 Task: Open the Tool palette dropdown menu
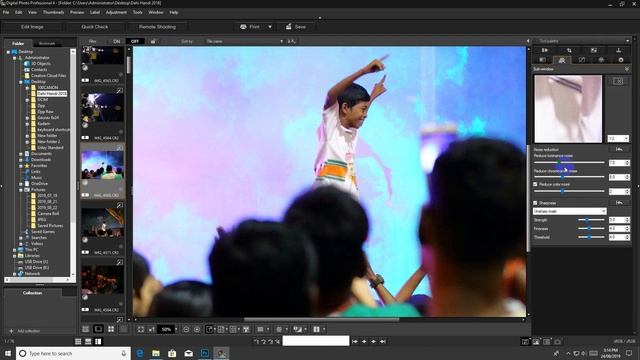point(627,41)
